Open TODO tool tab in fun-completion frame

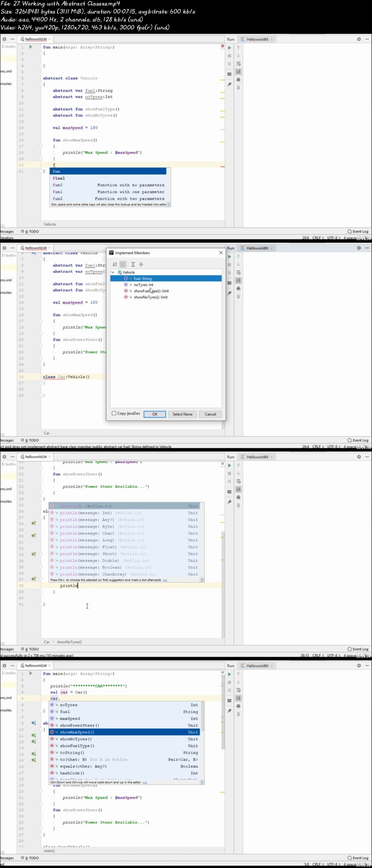click(30, 231)
